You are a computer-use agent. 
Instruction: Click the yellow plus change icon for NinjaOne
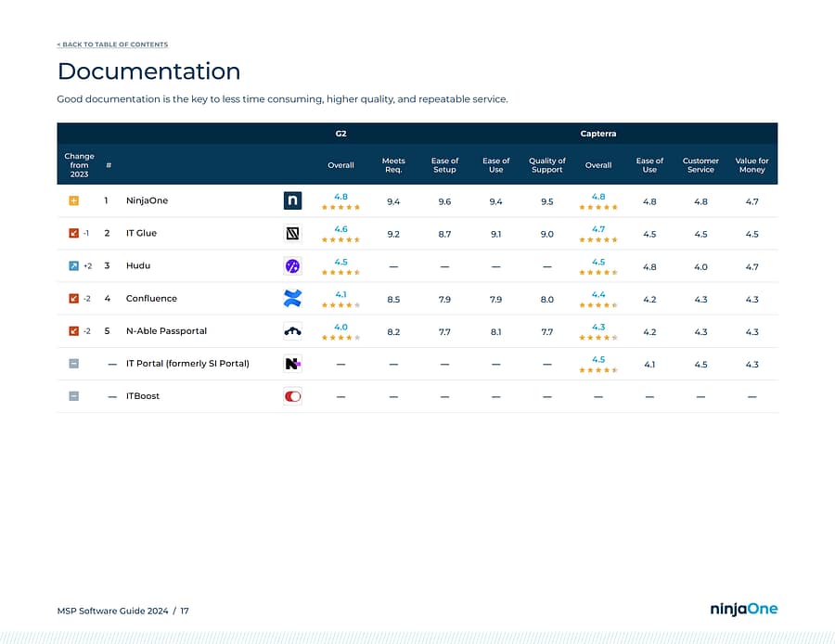click(x=74, y=201)
